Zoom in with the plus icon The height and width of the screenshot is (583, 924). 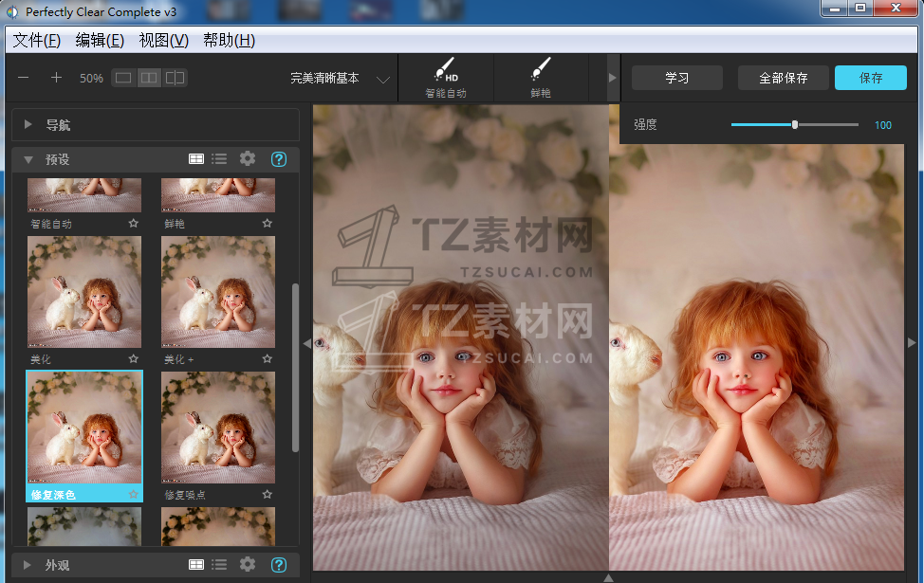click(x=56, y=78)
